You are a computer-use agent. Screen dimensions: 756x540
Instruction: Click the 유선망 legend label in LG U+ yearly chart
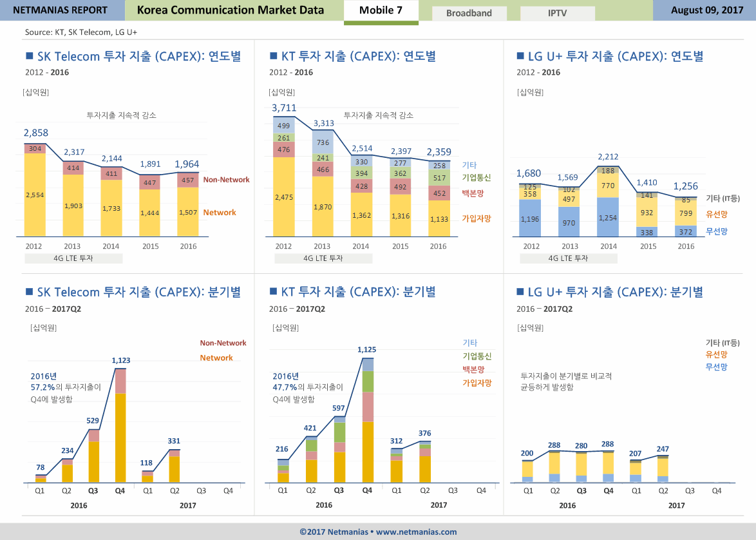click(x=717, y=215)
